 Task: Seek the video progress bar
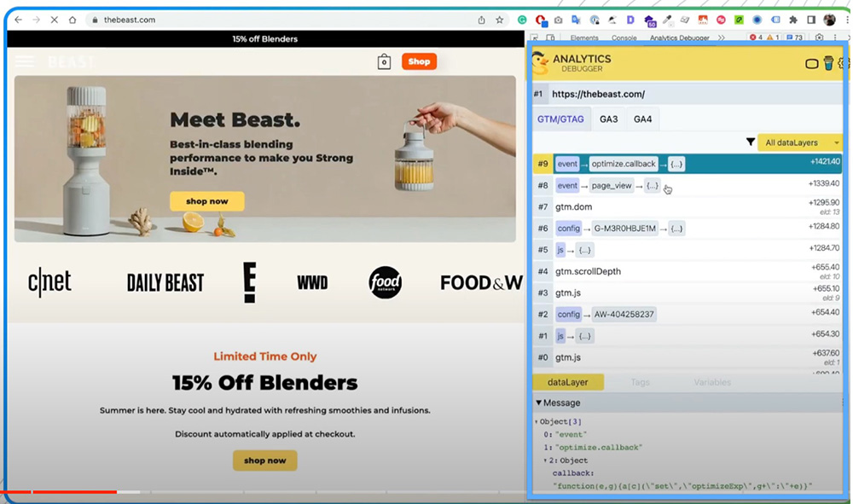pyautogui.click(x=264, y=492)
